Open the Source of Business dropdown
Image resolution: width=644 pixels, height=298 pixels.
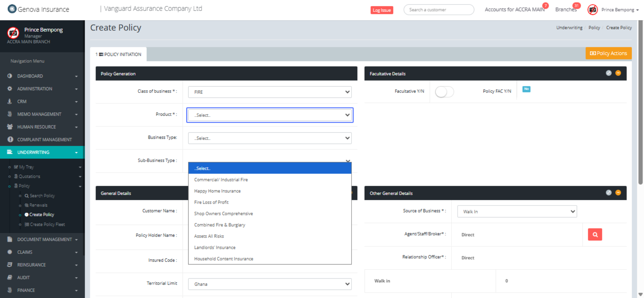coord(517,211)
